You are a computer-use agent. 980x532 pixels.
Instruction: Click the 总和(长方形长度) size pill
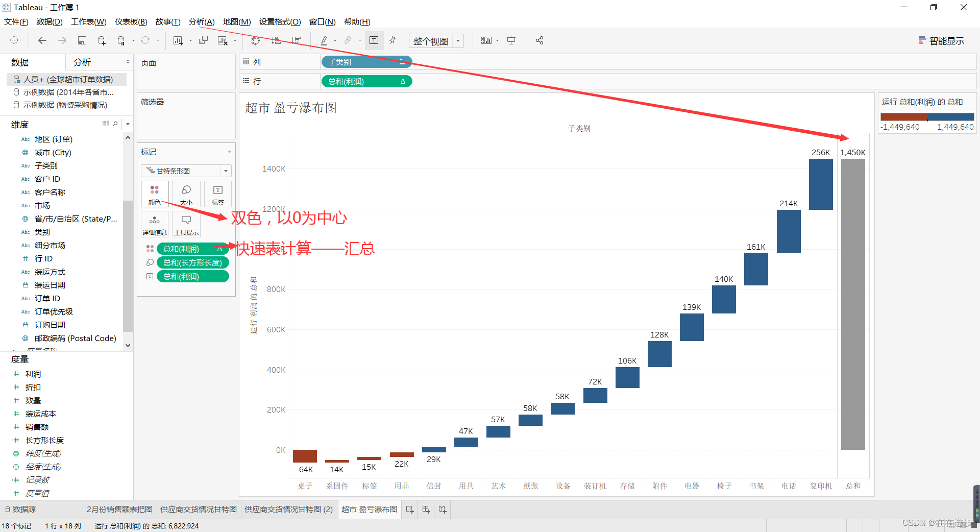pyautogui.click(x=193, y=262)
